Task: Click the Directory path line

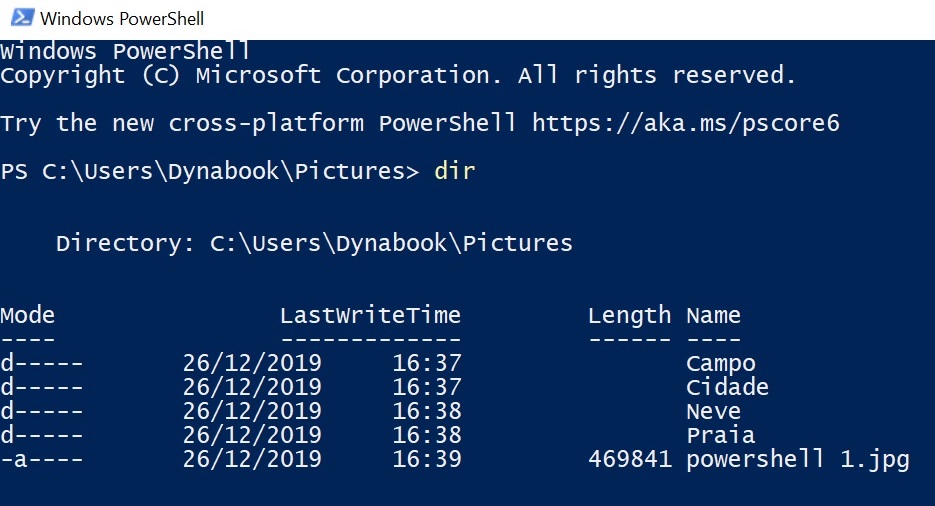Action: [x=314, y=243]
